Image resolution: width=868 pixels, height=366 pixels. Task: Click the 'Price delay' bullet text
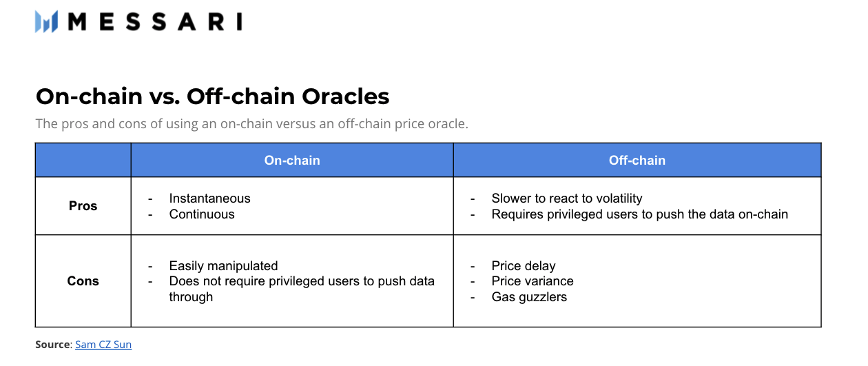(x=523, y=266)
